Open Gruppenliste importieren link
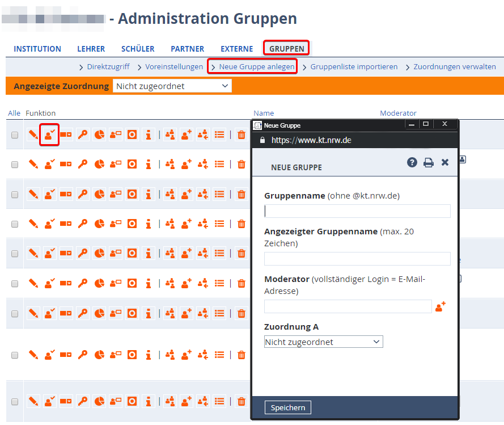The height and width of the screenshot is (425, 504). click(354, 66)
